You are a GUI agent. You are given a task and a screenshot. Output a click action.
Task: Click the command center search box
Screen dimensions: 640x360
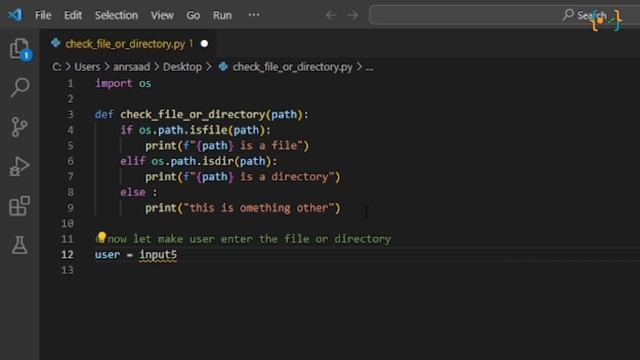(504, 16)
